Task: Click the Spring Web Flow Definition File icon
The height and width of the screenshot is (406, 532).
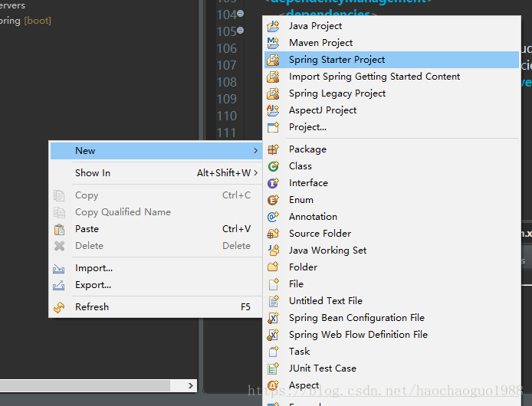Action: coord(273,335)
